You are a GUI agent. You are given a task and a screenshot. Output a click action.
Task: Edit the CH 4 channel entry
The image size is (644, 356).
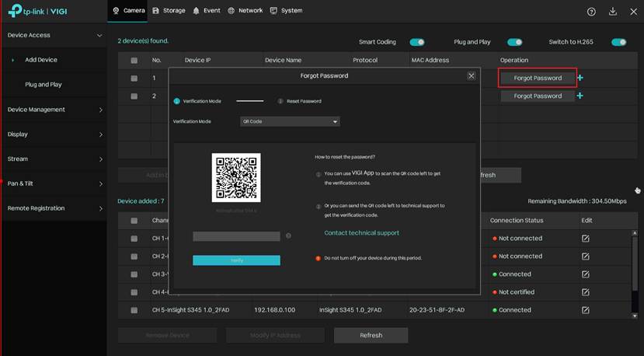586,291
